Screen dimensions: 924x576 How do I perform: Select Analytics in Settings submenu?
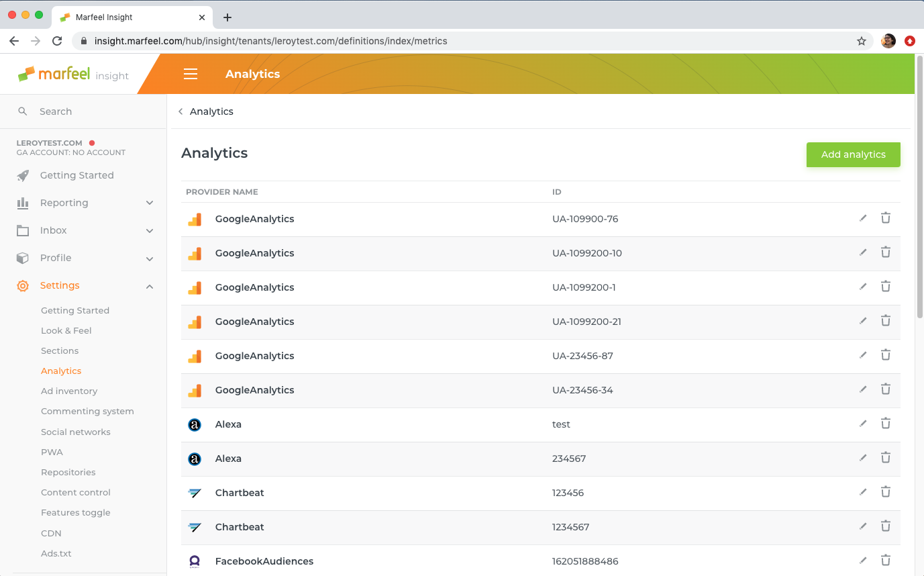(x=61, y=371)
